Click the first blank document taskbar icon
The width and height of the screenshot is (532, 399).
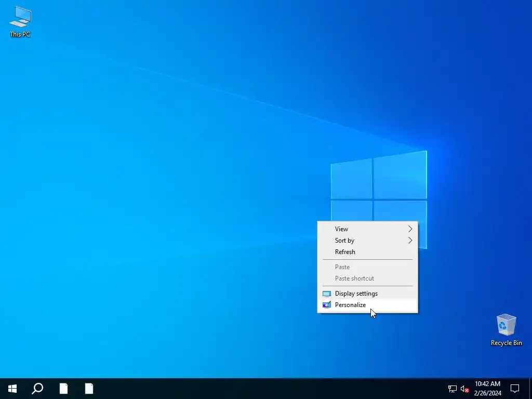tap(63, 389)
